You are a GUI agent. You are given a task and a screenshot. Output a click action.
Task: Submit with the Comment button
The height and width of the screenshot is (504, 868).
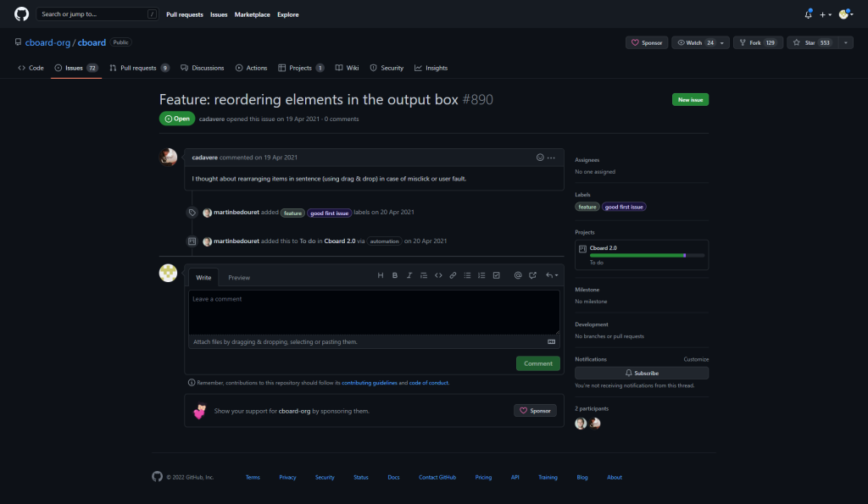tap(538, 363)
